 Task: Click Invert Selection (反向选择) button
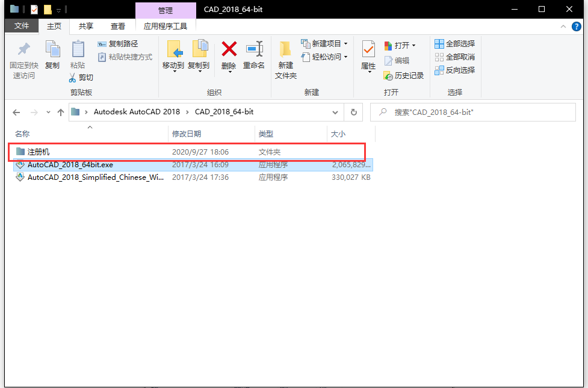pyautogui.click(x=454, y=70)
